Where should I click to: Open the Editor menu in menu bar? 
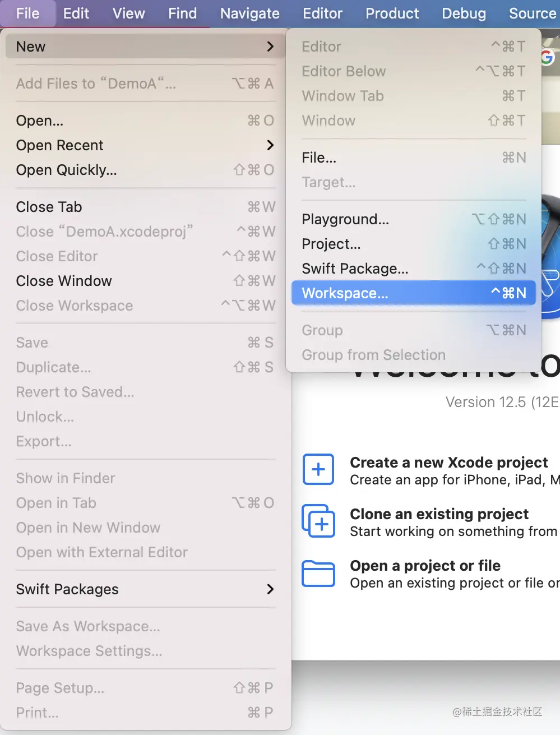[x=322, y=13]
